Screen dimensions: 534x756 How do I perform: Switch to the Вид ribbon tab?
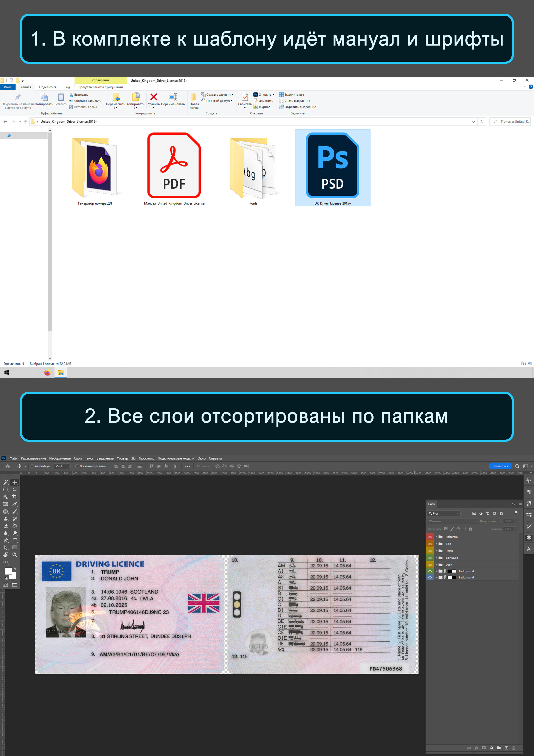67,87
